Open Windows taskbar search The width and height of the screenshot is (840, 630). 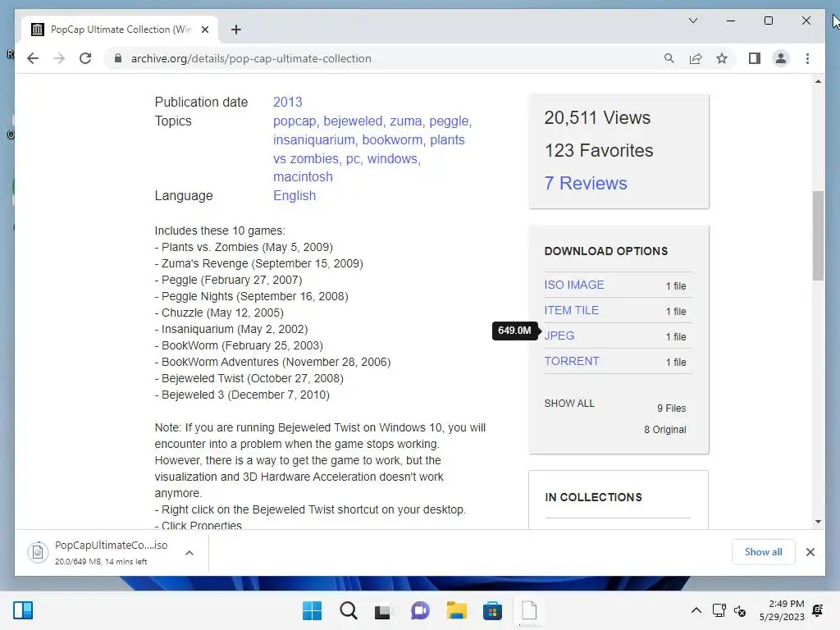coord(348,610)
